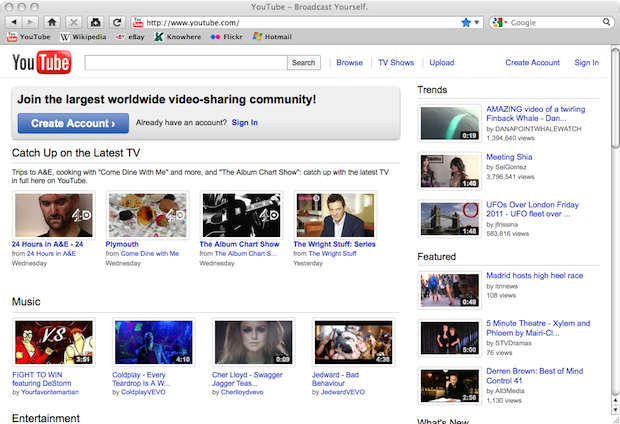Screen dimensions: 620x424
Task: Click the blue Create Account button
Action: click(x=73, y=123)
